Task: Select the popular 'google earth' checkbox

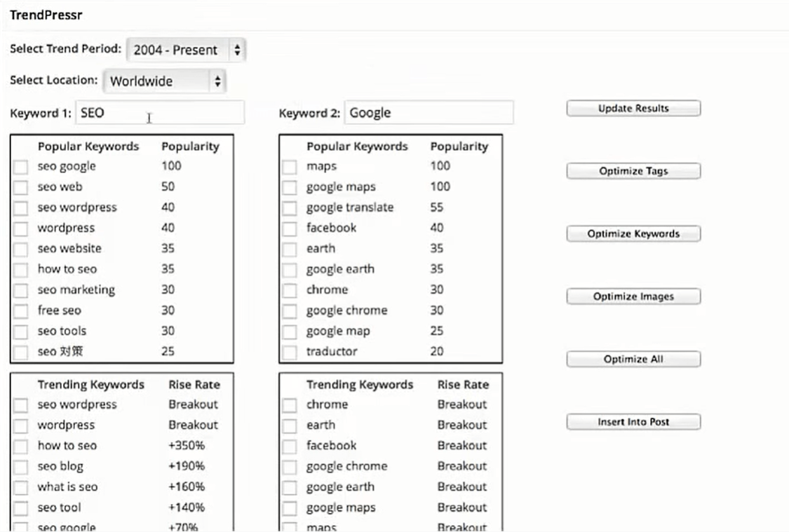Action: (290, 270)
